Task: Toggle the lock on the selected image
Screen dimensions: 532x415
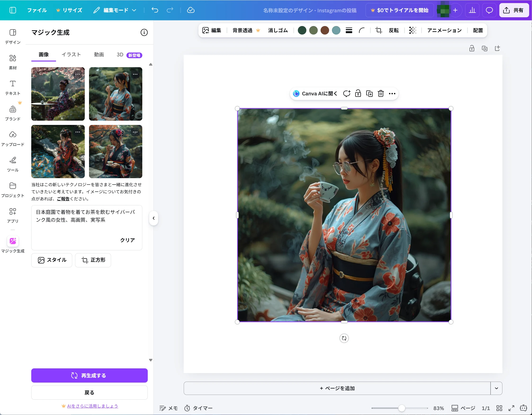Action: tap(358, 93)
